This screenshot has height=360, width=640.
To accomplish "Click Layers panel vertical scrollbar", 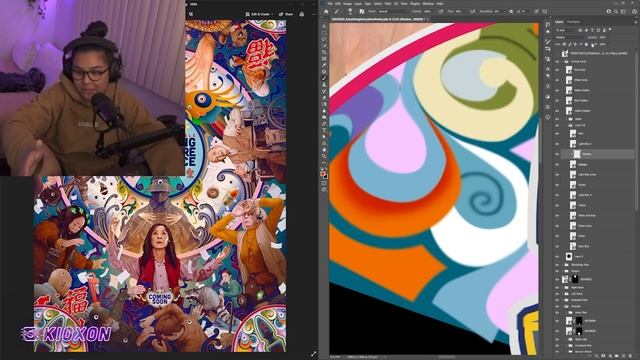I will click(x=636, y=131).
